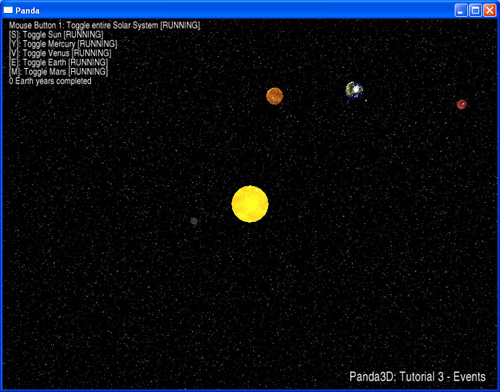Click the tiny Moon beside Earth

[366, 100]
